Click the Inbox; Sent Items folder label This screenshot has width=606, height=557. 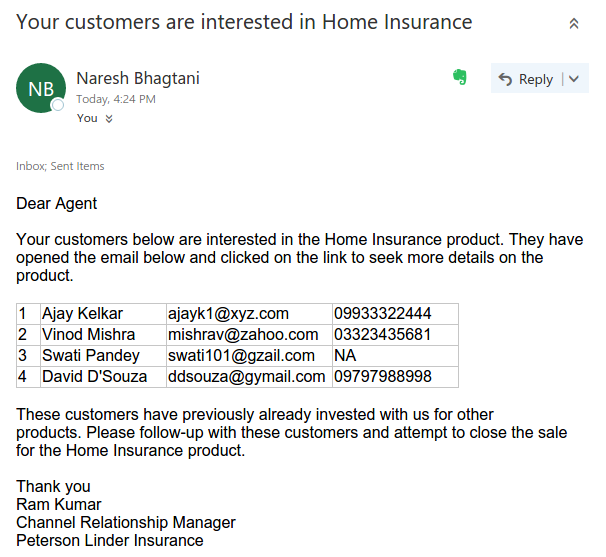[x=60, y=166]
